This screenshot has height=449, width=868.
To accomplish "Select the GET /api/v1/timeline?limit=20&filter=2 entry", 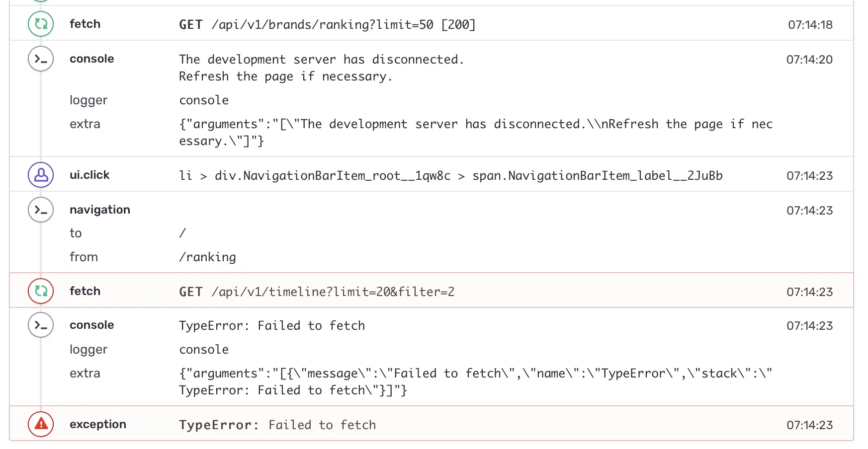I will coord(317,292).
